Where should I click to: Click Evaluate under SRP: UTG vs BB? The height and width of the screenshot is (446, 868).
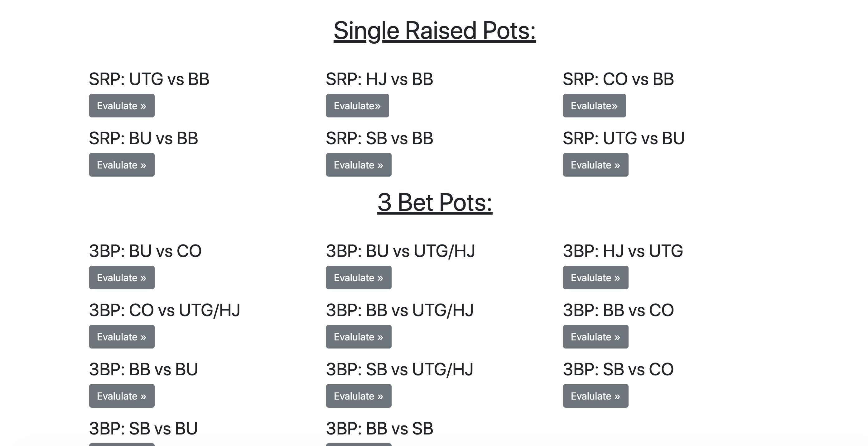(122, 106)
